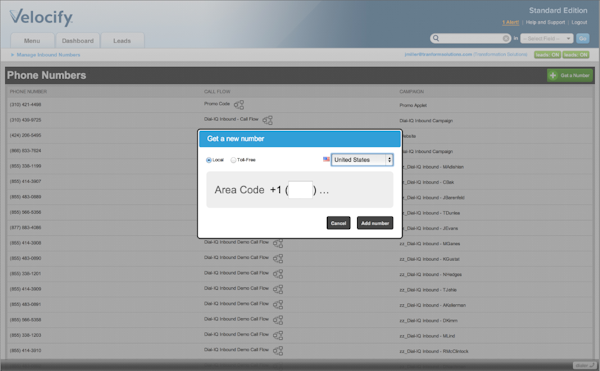
Task: Click the Logout link
Action: pos(579,23)
